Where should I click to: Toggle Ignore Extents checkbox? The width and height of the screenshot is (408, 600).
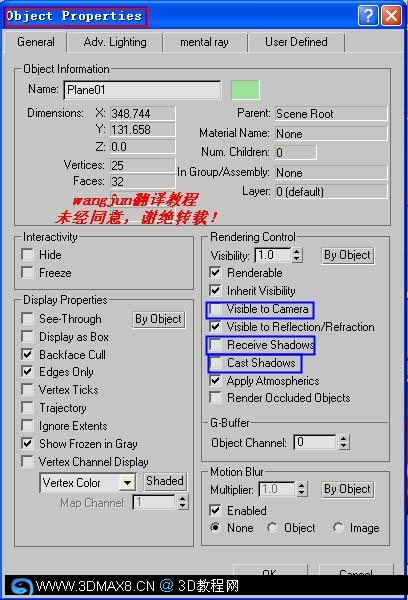pos(28,425)
